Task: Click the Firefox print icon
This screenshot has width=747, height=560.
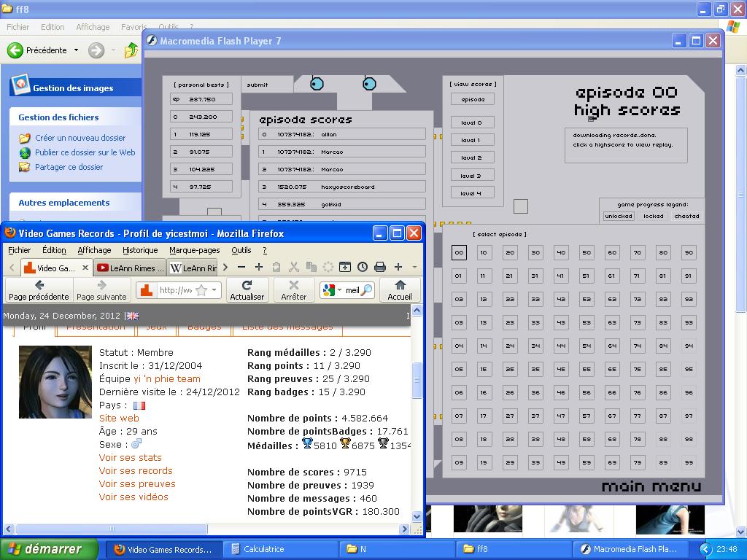Action: point(380,268)
